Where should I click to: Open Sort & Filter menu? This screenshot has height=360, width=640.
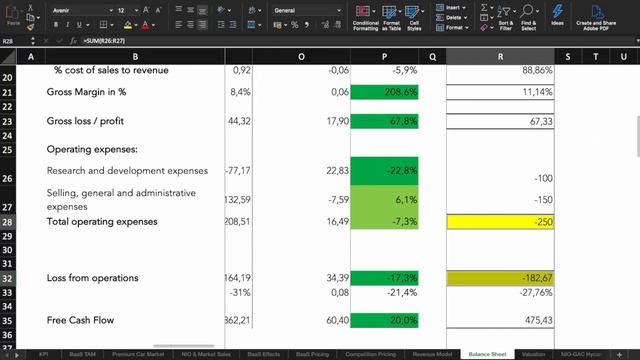[x=506, y=18]
